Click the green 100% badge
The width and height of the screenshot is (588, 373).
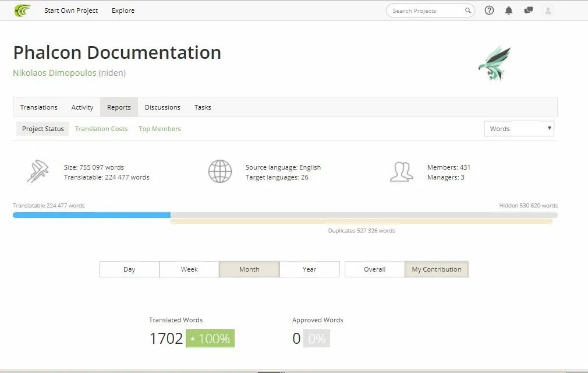coord(210,339)
